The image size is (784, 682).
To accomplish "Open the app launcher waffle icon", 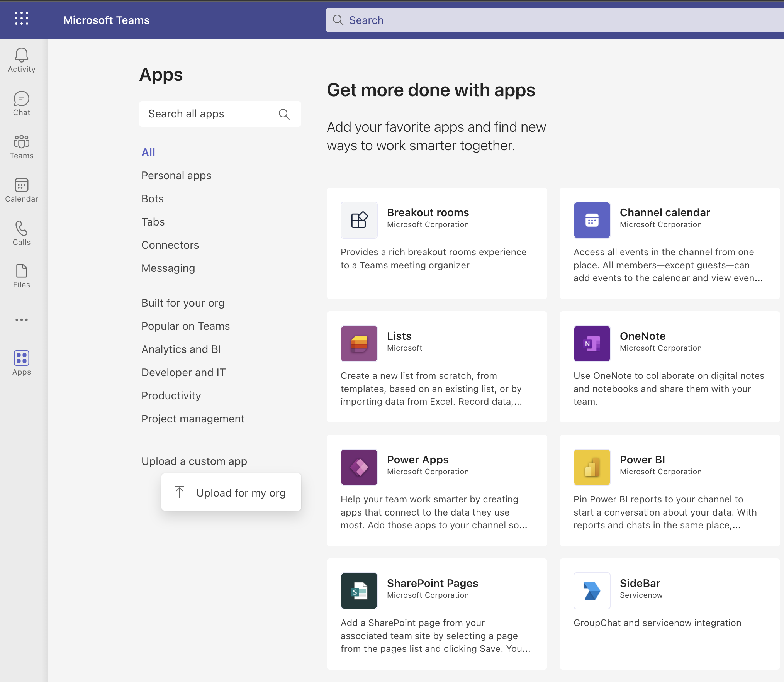I will 22,18.
